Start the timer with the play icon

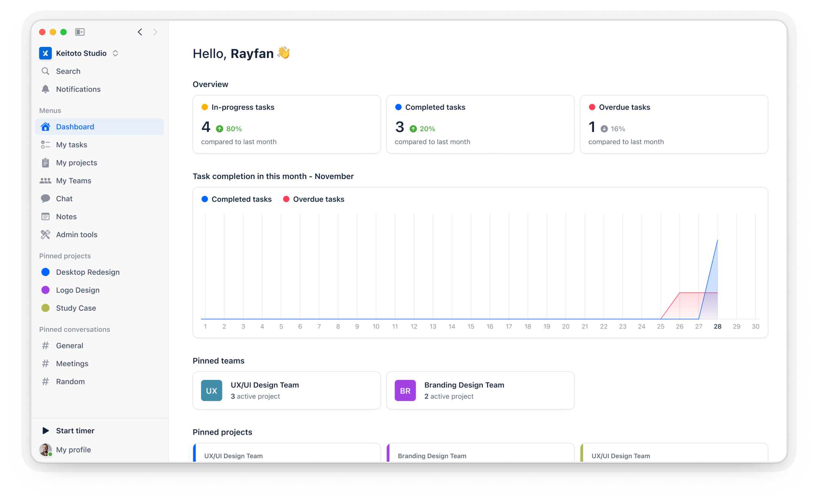pyautogui.click(x=45, y=431)
